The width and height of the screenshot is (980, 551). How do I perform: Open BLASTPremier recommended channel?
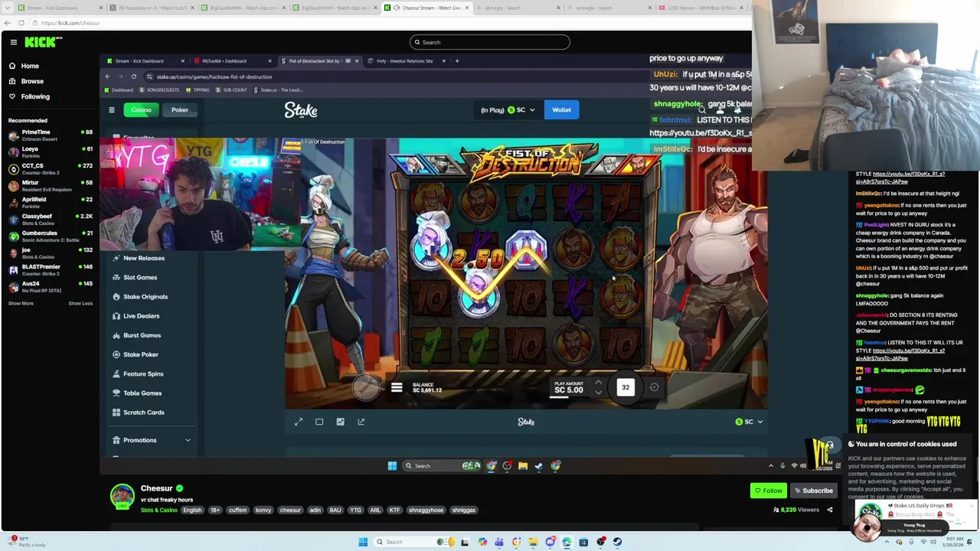[x=51, y=270]
